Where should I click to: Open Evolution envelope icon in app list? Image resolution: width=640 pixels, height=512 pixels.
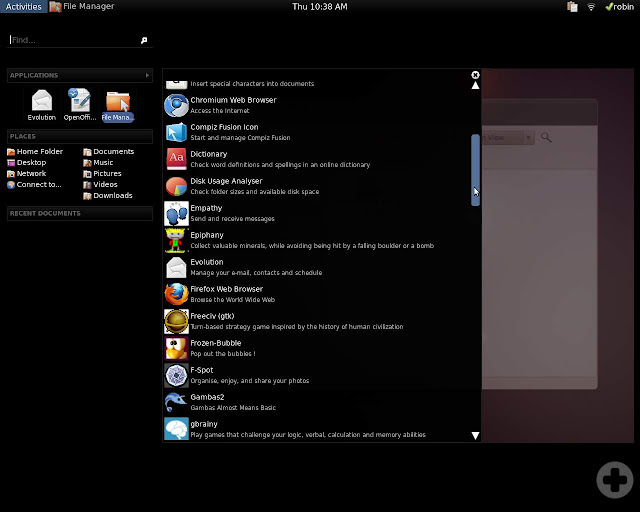176,267
